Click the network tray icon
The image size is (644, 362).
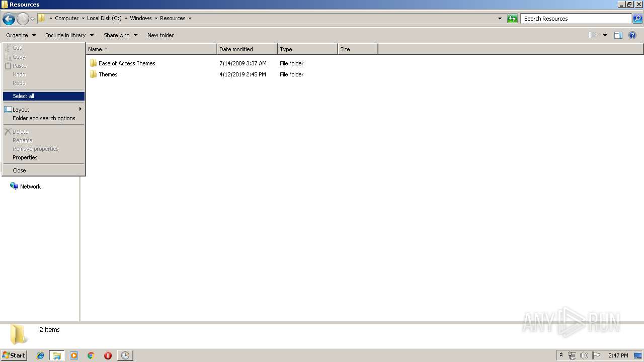click(572, 355)
